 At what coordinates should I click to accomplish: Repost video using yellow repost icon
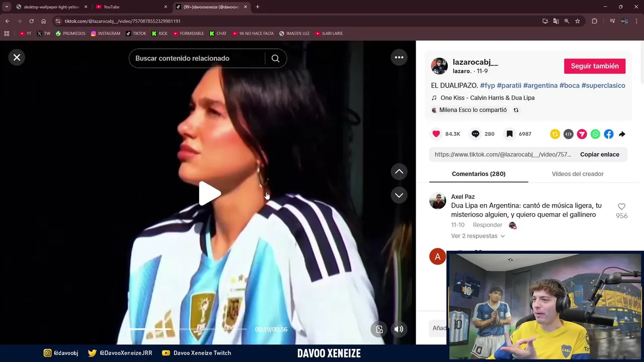(555, 134)
